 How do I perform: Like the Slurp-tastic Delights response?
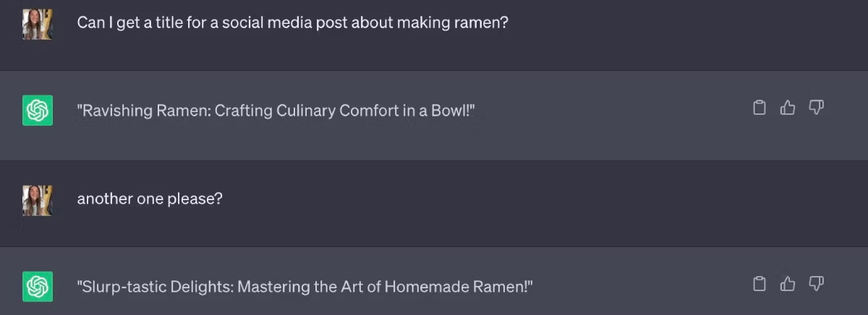point(788,284)
